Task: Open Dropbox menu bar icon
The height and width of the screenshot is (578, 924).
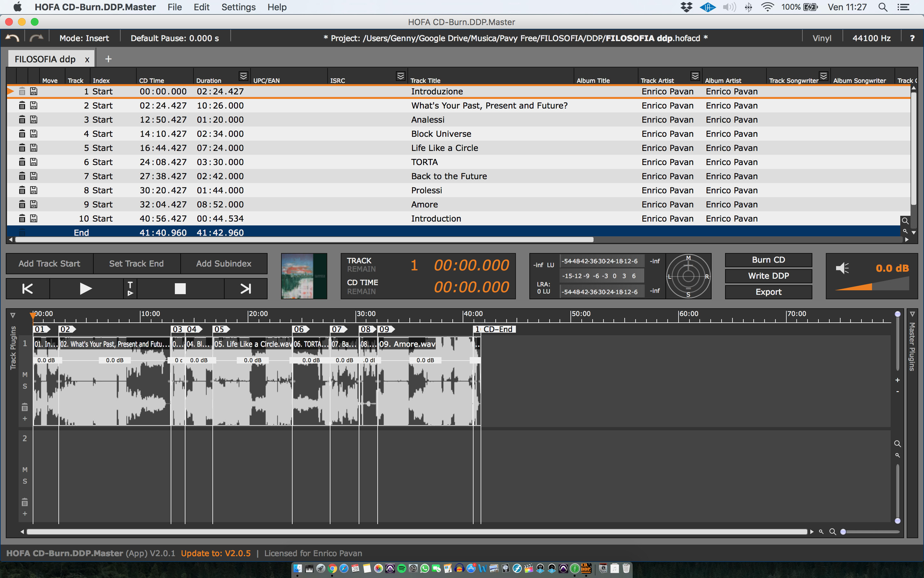Action: 686,7
